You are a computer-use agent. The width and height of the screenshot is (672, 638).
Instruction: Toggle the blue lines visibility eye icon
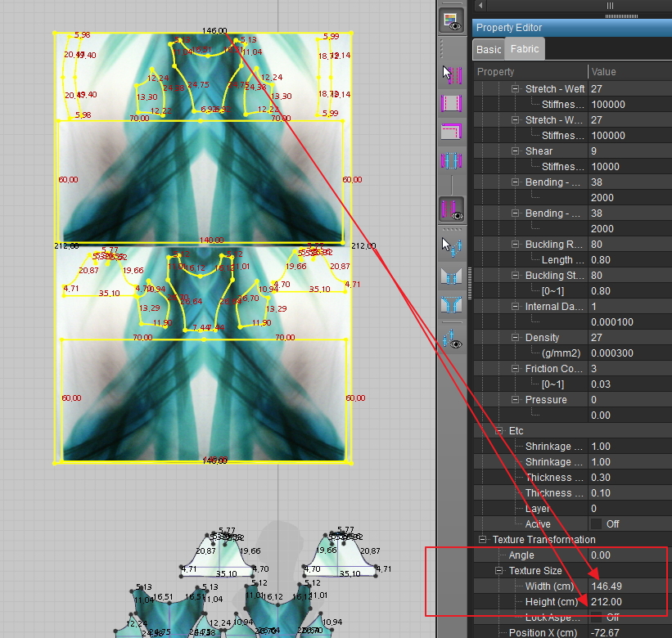click(451, 339)
